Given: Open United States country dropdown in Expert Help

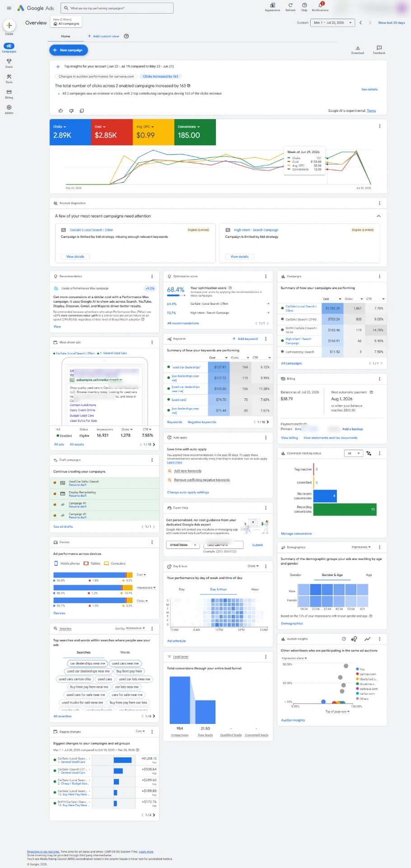Looking at the screenshot, I should [182, 545].
